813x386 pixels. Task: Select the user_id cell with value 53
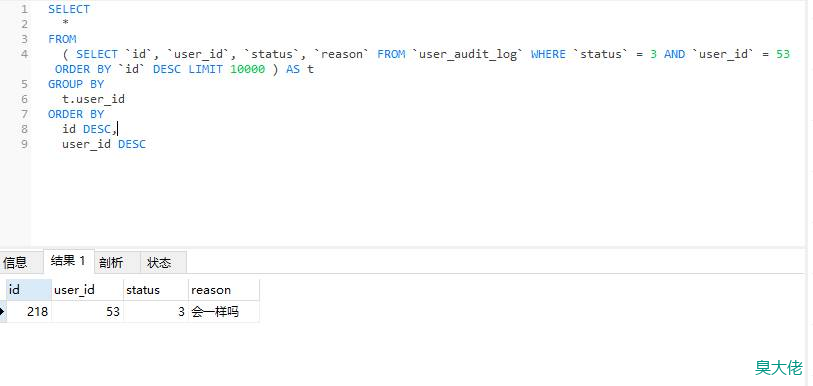pos(87,311)
